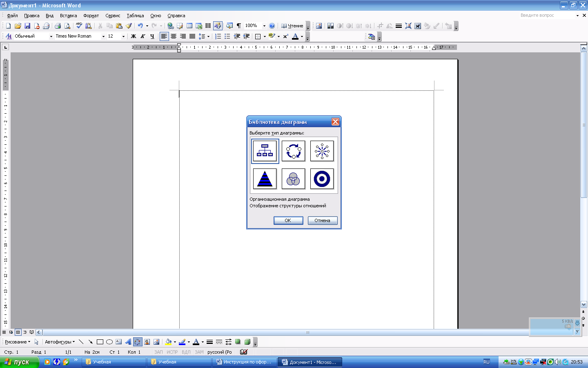Select the Arrow drawing tool
588x368 pixels.
[x=90, y=342]
